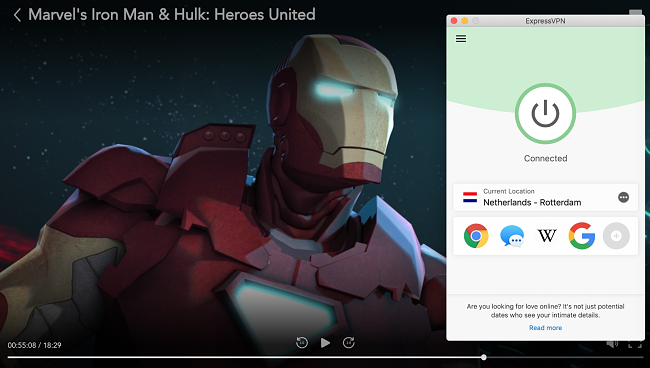650x368 pixels.
Task: Open the Messages shortcut icon
Action: (x=512, y=236)
